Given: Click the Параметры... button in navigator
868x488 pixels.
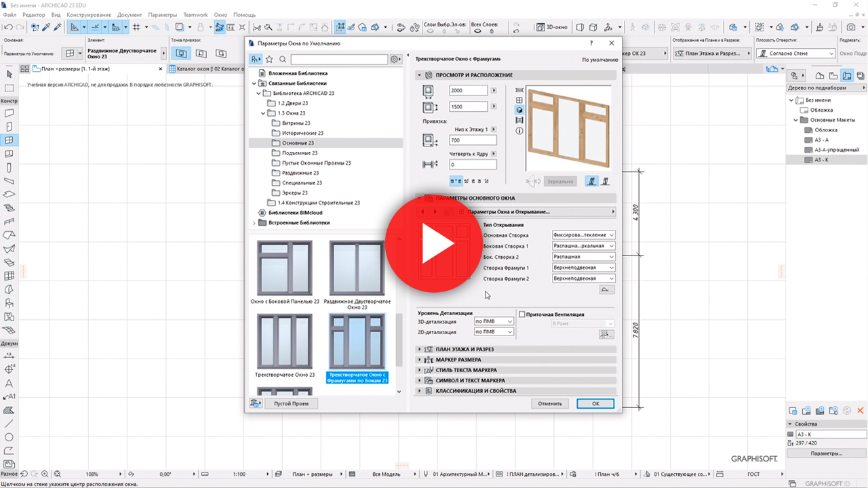Looking at the screenshot, I should (x=827, y=453).
